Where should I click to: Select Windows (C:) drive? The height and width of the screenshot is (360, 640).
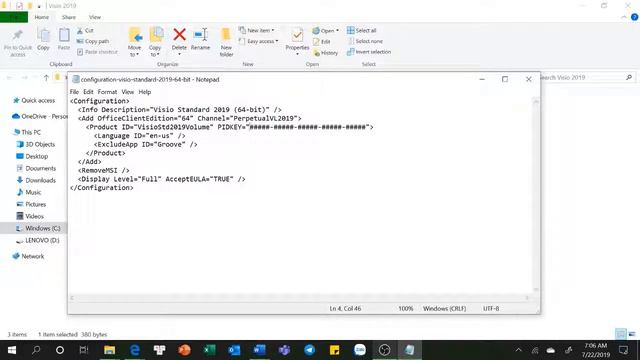[38, 228]
